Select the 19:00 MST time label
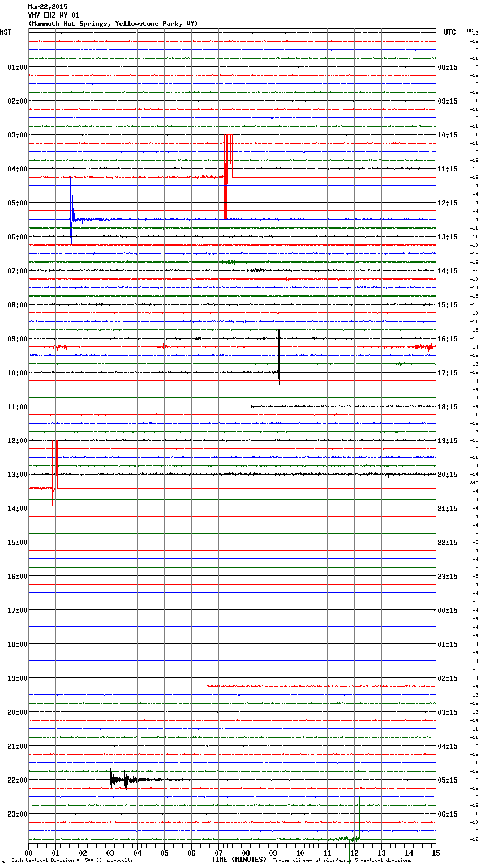The image size is (481, 868). (x=18, y=678)
